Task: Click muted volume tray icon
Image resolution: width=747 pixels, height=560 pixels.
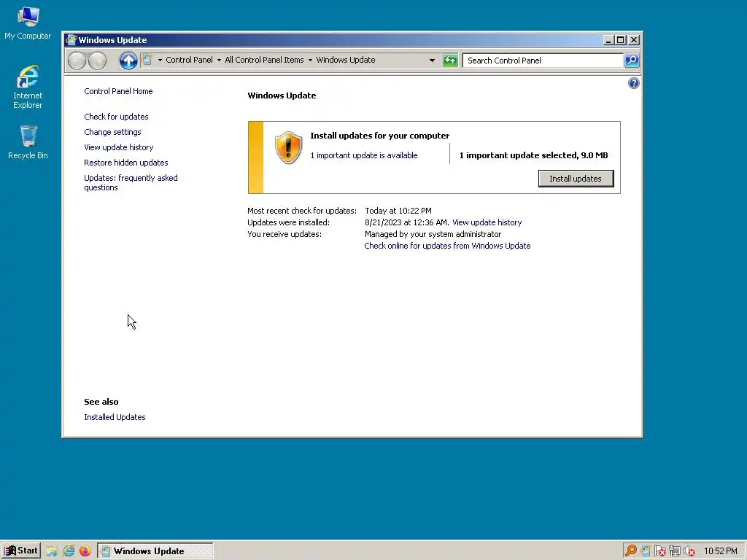Action: tap(689, 551)
